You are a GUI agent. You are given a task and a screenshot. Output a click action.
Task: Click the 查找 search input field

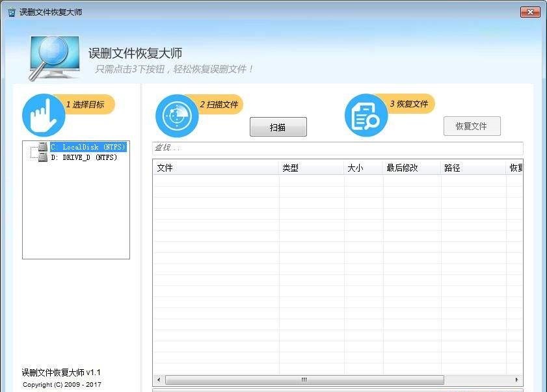[x=338, y=148]
